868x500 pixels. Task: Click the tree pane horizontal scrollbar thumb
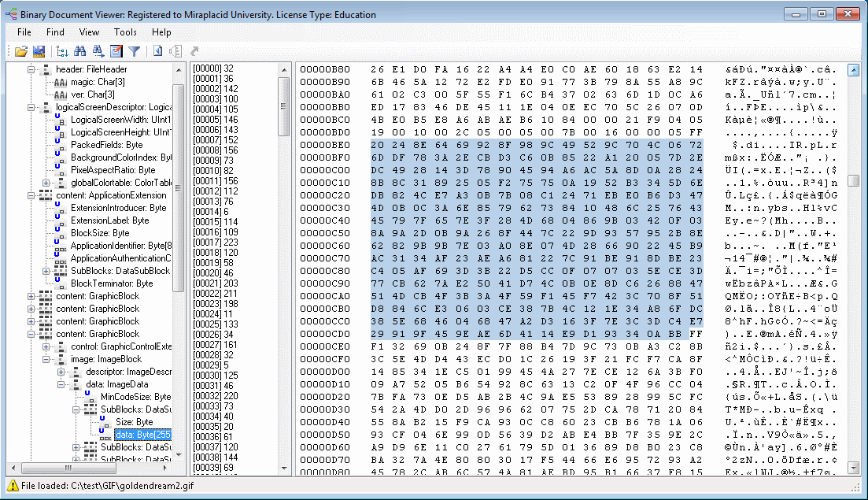coord(68,468)
